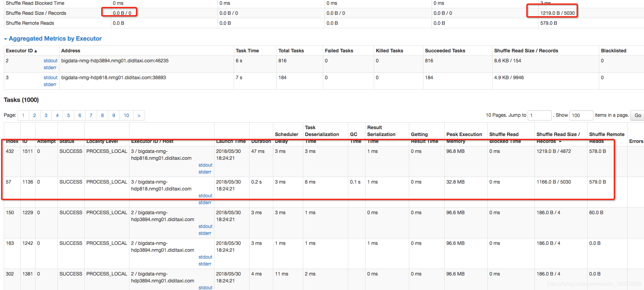
Task: Open stdout for task index 163
Action: tap(205, 257)
